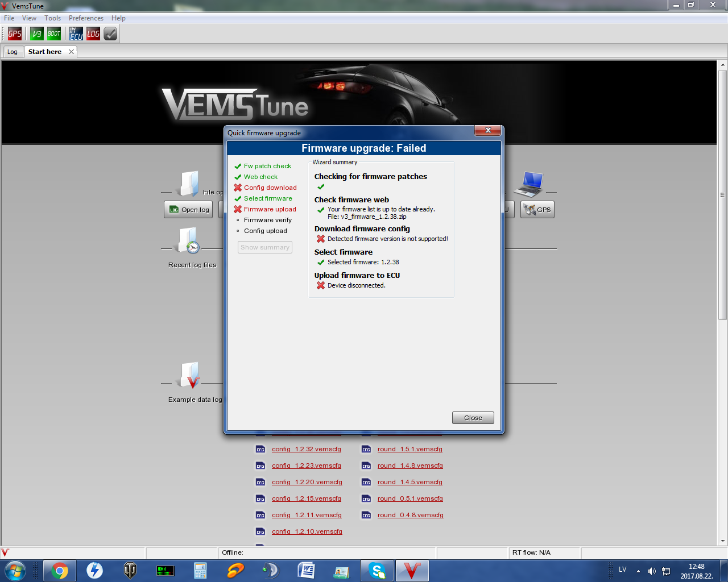728x582 pixels.
Task: Open the View menu
Action: (29, 18)
